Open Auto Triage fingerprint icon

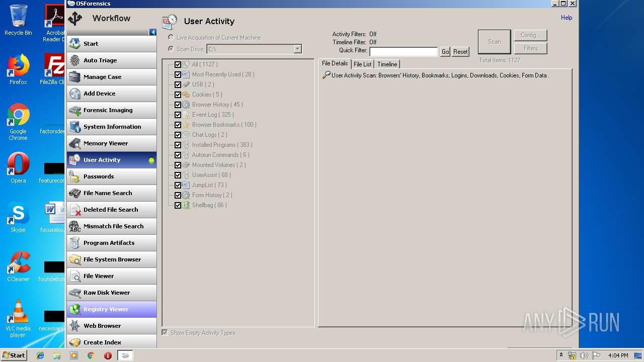[75, 60]
